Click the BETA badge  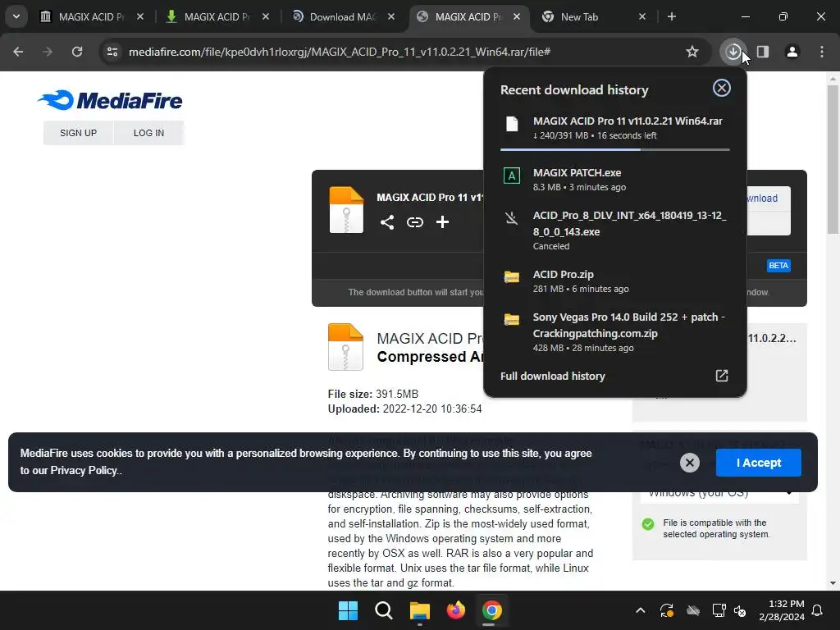coord(778,265)
